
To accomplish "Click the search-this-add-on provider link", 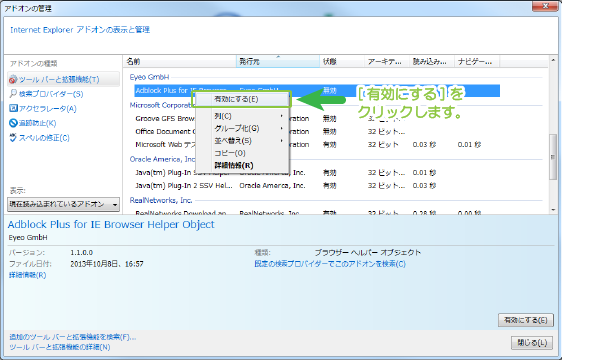I will click(330, 264).
